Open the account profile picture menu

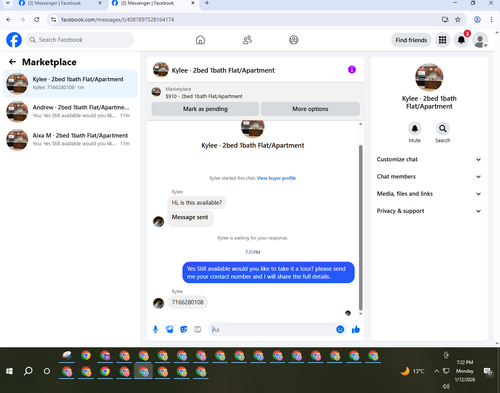[x=480, y=40]
